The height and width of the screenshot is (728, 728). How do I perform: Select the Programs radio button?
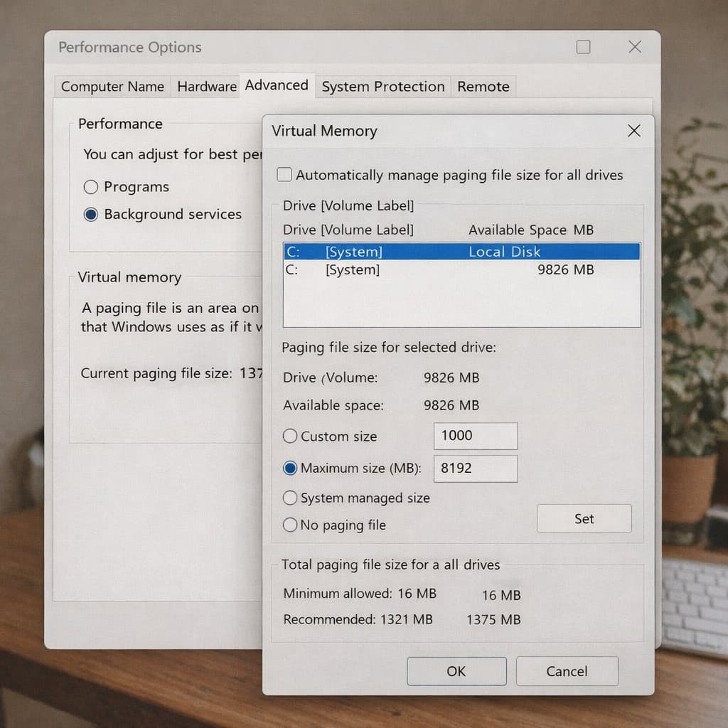(91, 187)
